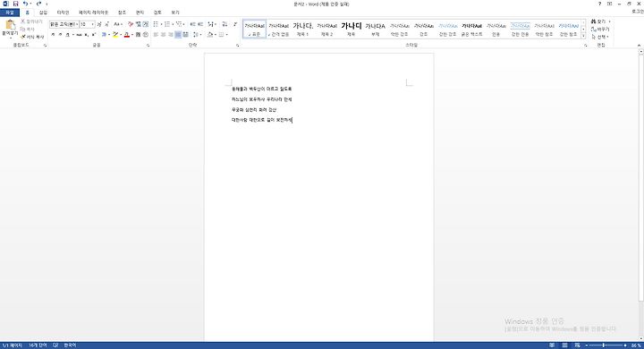Toggle Underline formatting

(x=68, y=35)
